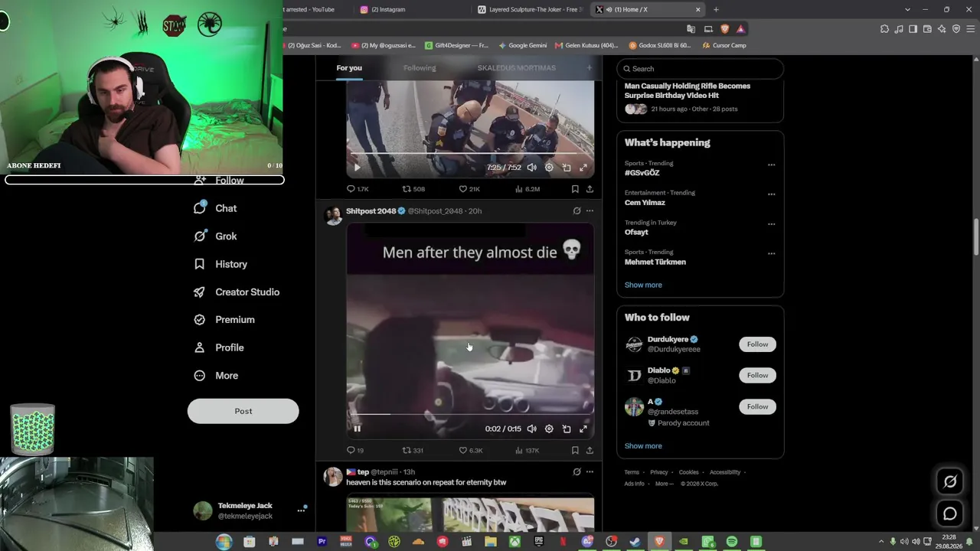The image size is (980, 551).
Task: Switch to the Instagram browser tab
Action: (x=413, y=9)
